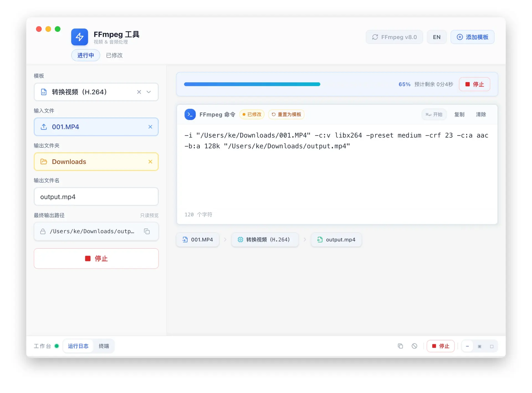The image size is (532, 393).
Task: Maximize the workbench panel with the square icon
Action: point(492,346)
